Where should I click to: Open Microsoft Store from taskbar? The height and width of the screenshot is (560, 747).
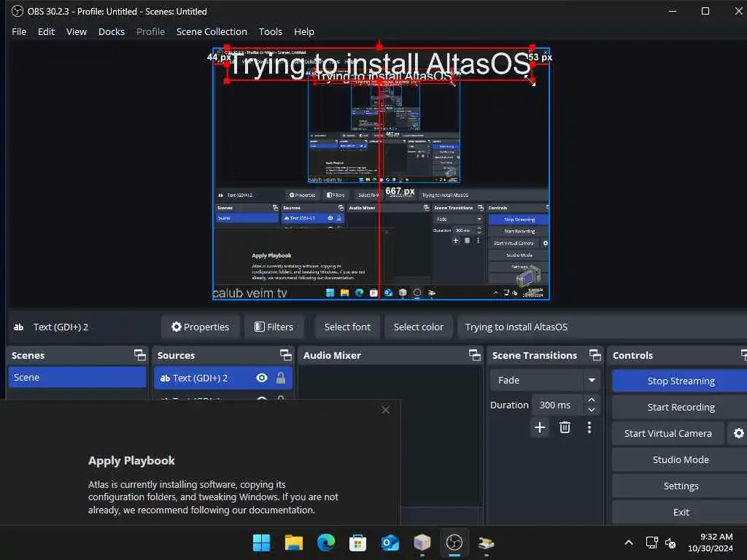click(357, 542)
